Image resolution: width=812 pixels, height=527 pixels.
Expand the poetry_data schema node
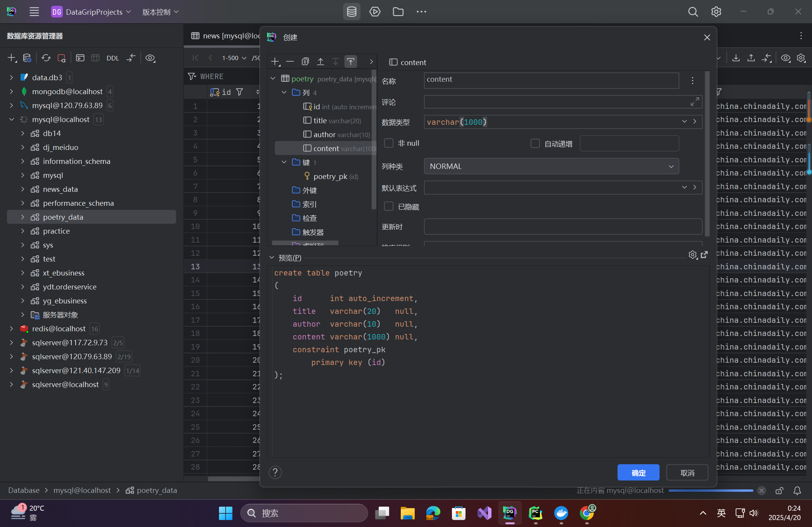[22, 217]
